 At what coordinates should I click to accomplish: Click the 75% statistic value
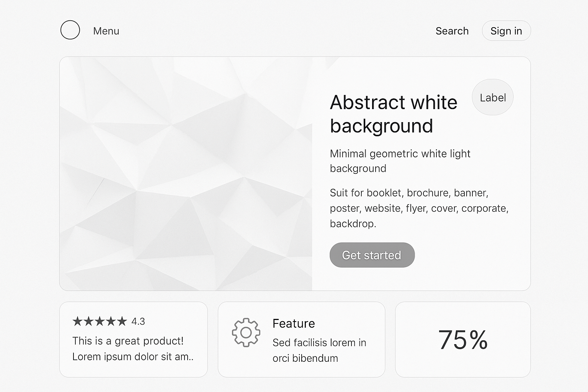pos(463,340)
